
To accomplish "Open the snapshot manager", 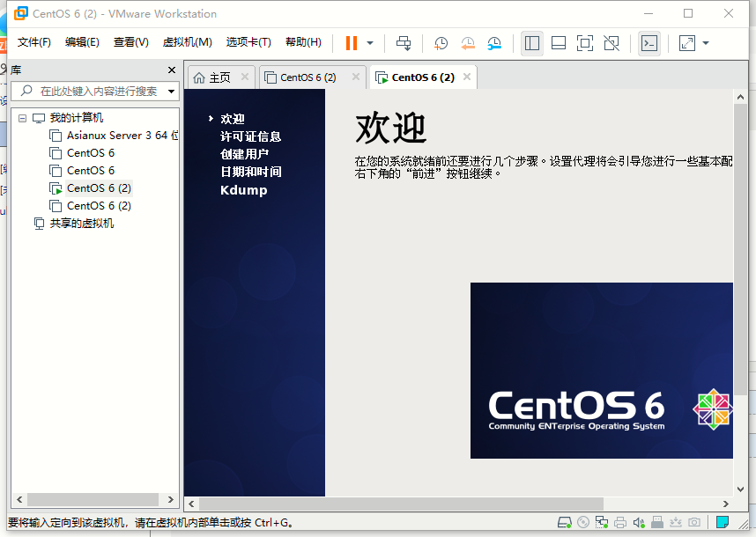I will [494, 43].
